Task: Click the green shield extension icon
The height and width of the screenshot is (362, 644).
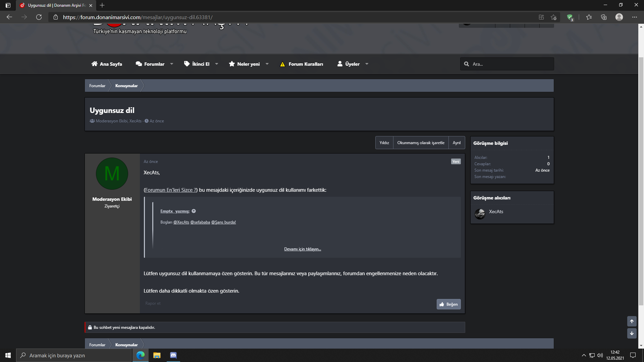Action: (570, 17)
